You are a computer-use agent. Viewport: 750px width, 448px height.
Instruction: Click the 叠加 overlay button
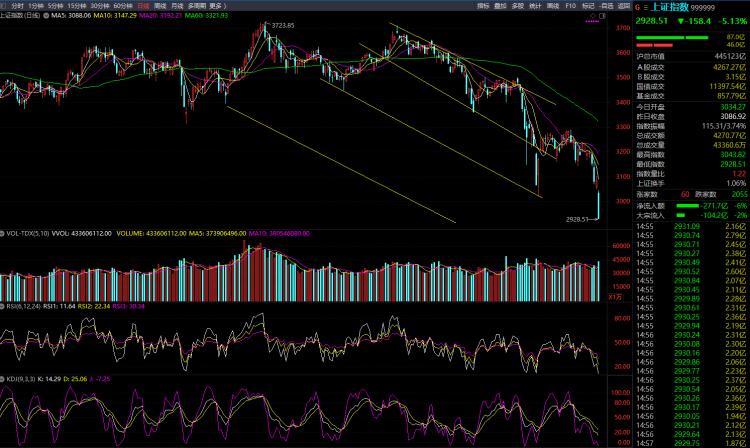tap(501, 6)
